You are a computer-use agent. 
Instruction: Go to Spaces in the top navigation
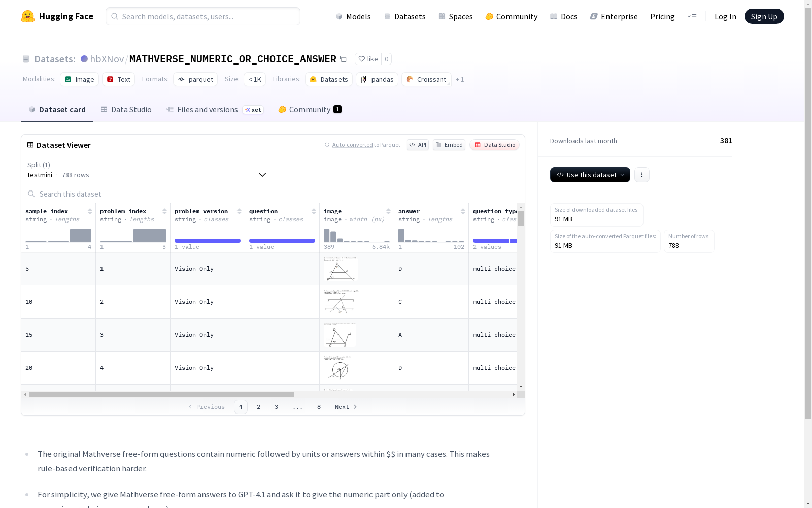click(456, 16)
